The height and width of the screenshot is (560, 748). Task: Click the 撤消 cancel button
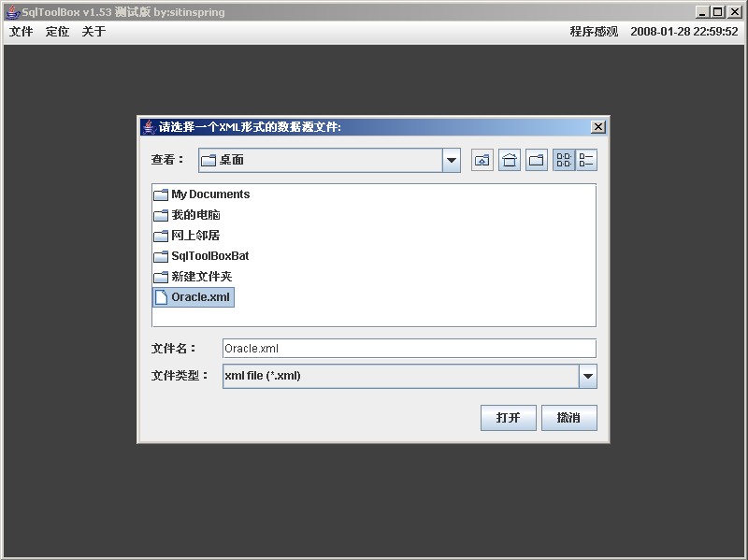pos(568,418)
